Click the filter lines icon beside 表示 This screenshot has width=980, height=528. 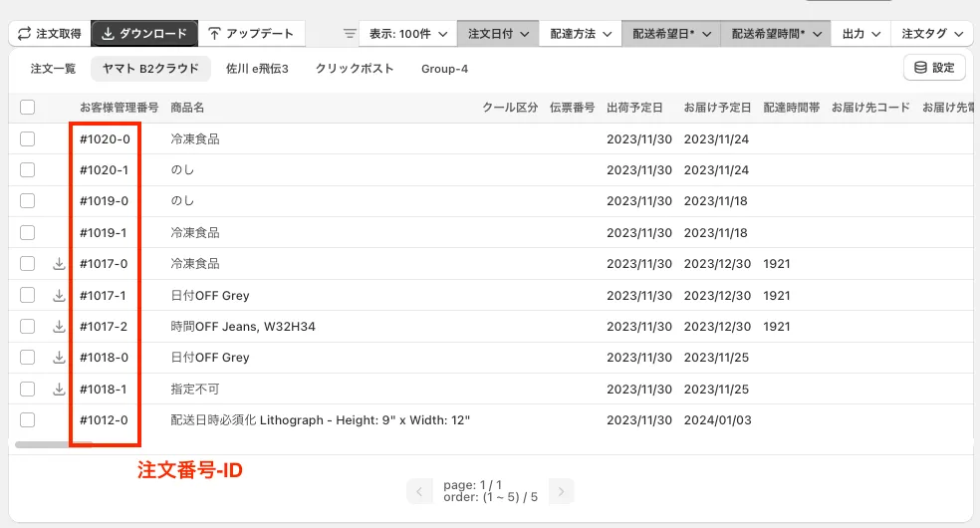[x=349, y=34]
